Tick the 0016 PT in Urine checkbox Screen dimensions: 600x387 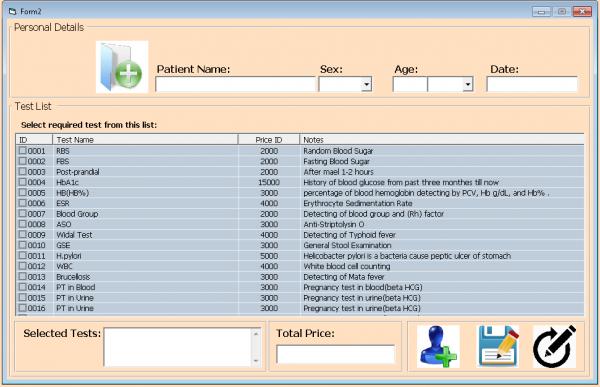[23, 308]
